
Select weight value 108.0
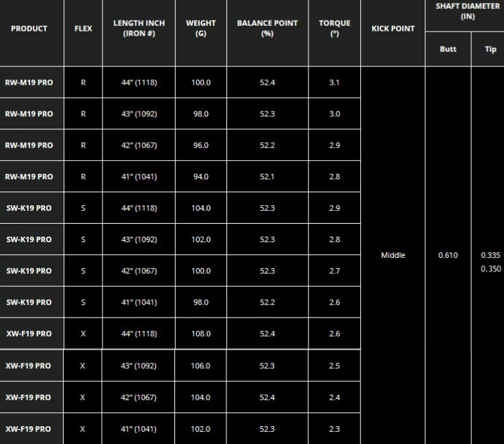coord(201,334)
